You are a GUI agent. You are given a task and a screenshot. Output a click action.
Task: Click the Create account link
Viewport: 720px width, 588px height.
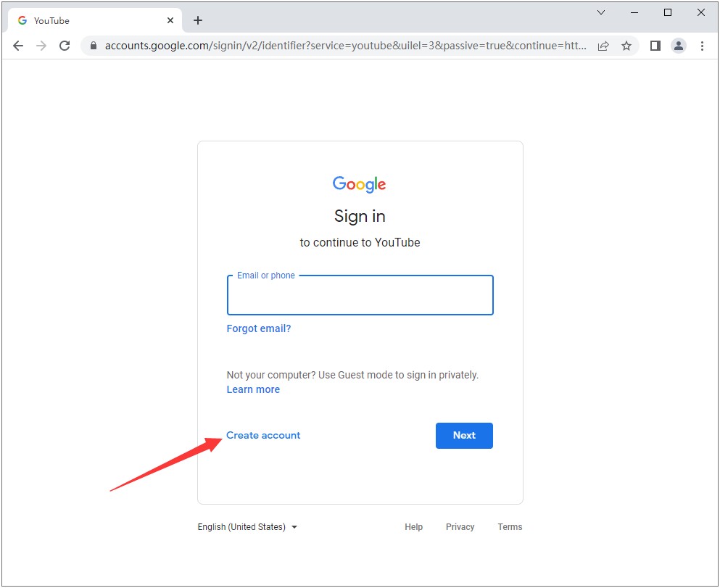(x=263, y=436)
